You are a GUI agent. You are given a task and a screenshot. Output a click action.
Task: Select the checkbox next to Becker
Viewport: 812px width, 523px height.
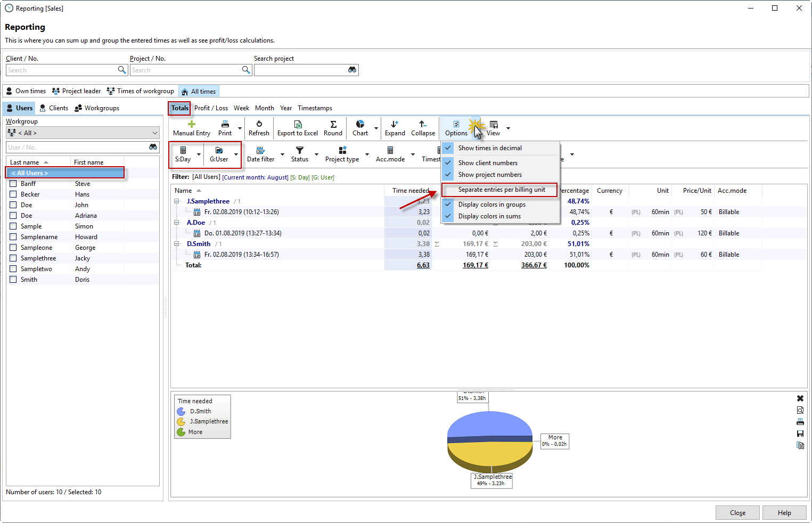point(13,194)
